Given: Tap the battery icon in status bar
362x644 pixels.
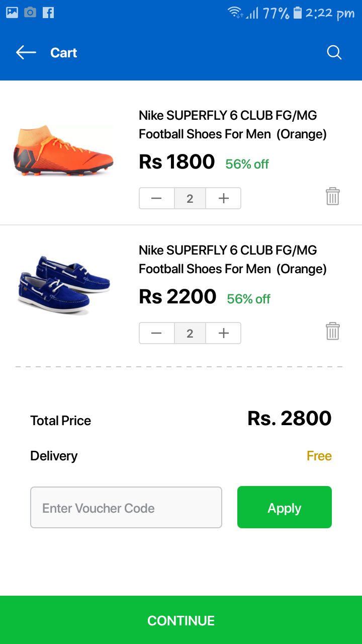Looking at the screenshot, I should click(298, 13).
